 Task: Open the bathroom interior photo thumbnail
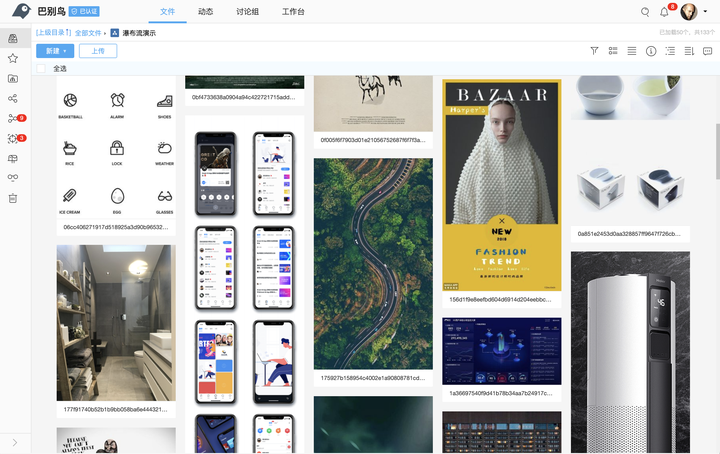point(116,323)
